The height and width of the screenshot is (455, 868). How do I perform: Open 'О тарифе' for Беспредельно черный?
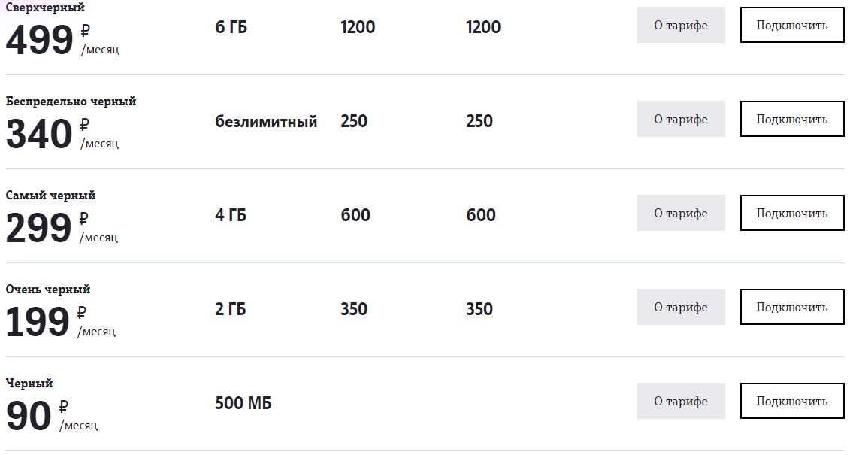point(681,119)
